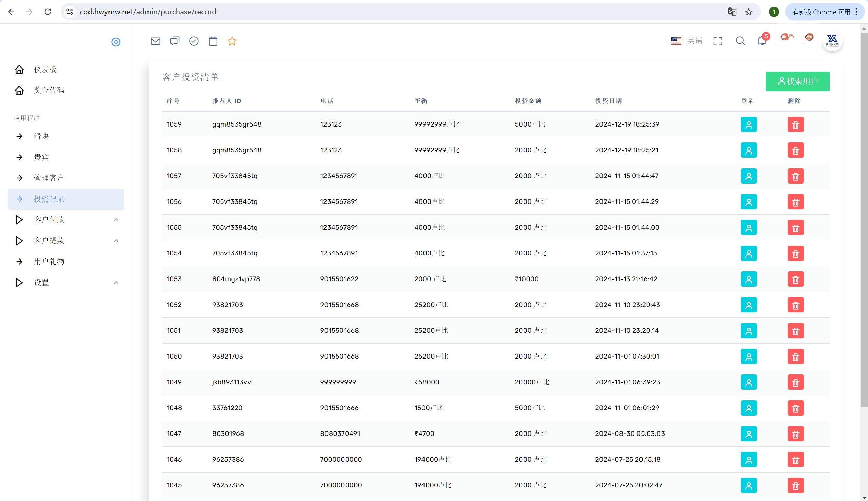Open the 用户礼物 sidebar link

click(49, 262)
